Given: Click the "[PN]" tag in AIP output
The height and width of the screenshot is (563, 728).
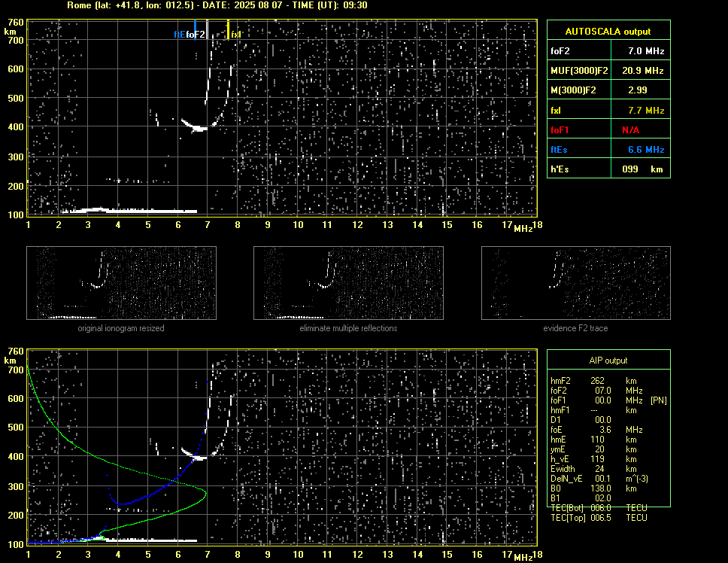Looking at the screenshot, I should [658, 400].
